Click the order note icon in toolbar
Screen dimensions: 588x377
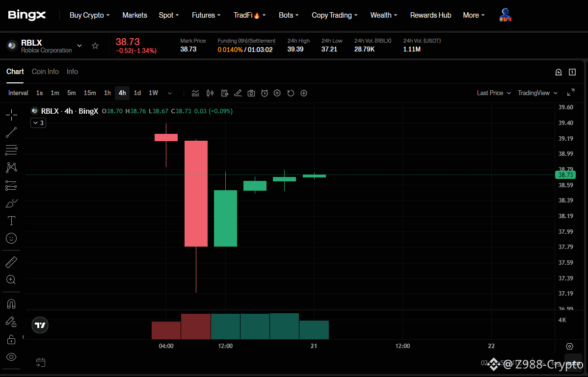[225, 93]
